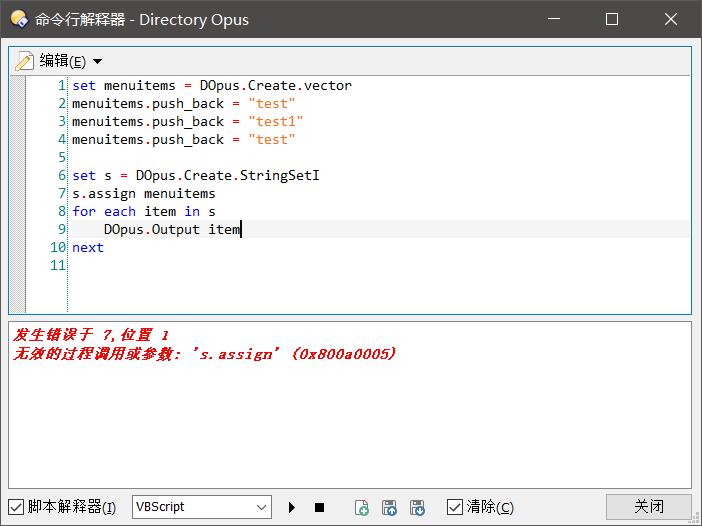Click the pencil edit icon
The image size is (702, 526).
point(24,61)
